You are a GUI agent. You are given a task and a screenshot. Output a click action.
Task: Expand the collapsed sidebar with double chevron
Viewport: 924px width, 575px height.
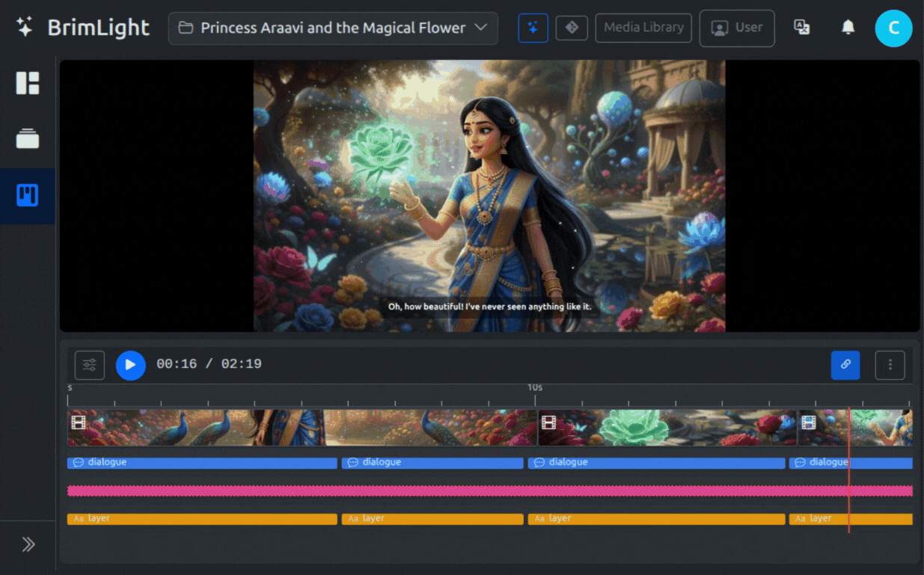pyautogui.click(x=28, y=544)
